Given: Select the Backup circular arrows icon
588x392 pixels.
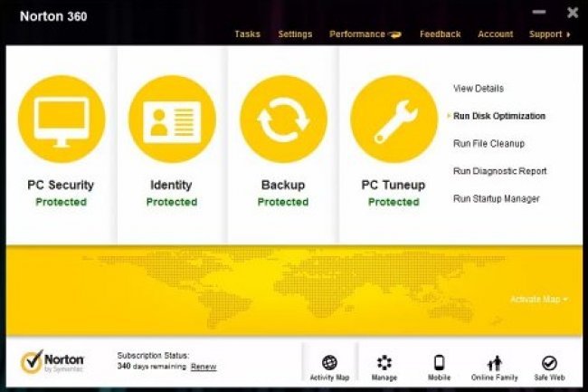Looking at the screenshot, I should pos(283,119).
